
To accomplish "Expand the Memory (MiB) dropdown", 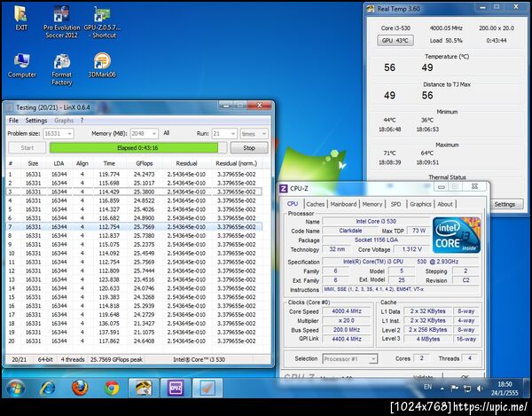I will 154,134.
